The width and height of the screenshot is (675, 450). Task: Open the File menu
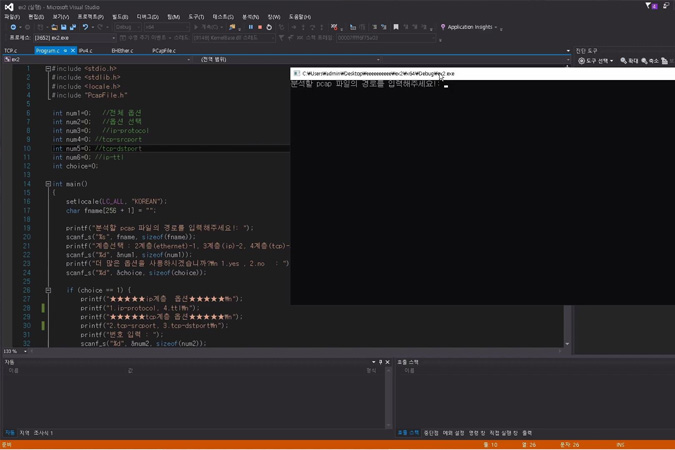tap(12, 17)
